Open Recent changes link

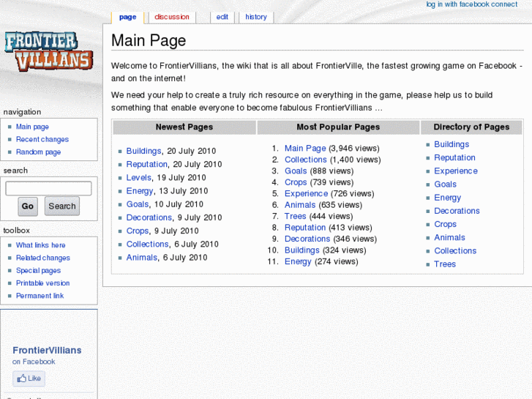[42, 139]
